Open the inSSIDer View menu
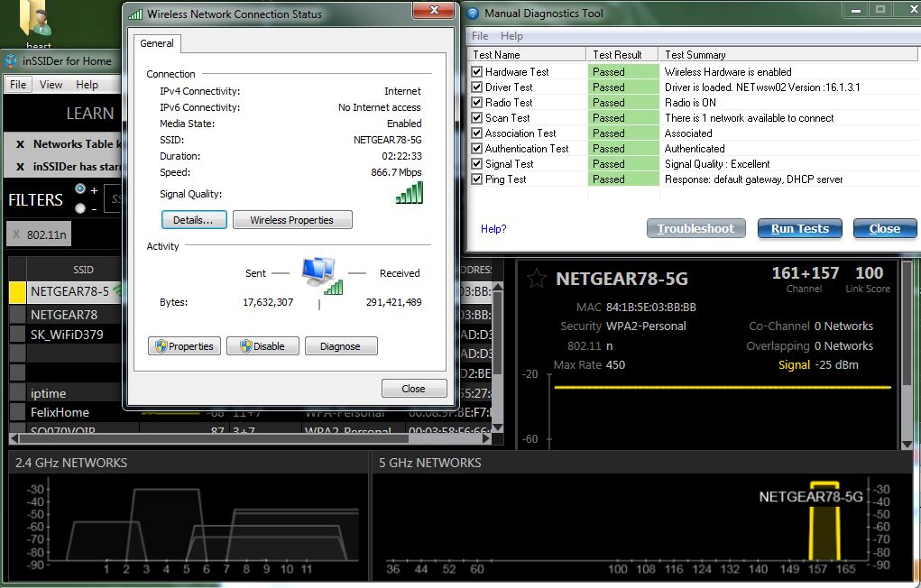This screenshot has width=921, height=588. tap(51, 85)
